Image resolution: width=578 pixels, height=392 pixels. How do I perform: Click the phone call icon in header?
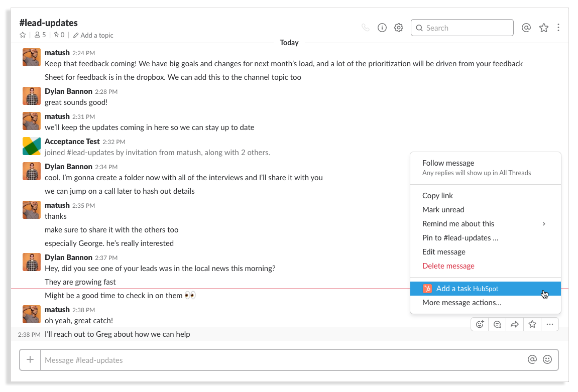[x=366, y=28]
